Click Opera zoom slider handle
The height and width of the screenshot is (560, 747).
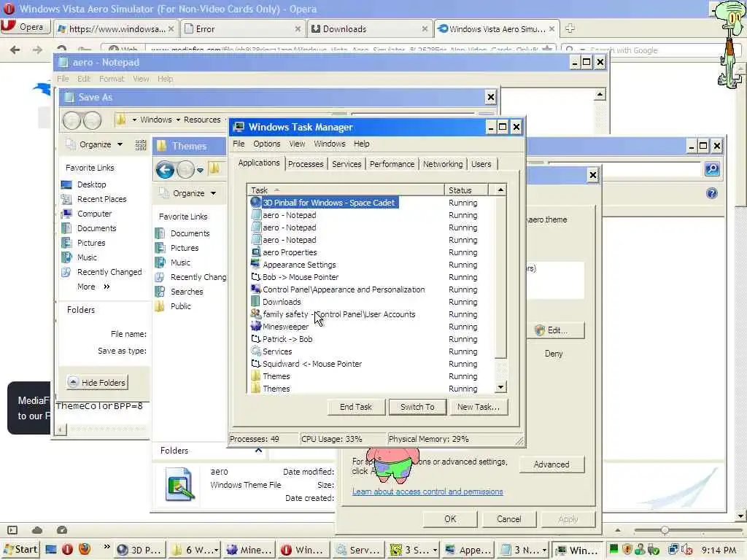coord(665,530)
